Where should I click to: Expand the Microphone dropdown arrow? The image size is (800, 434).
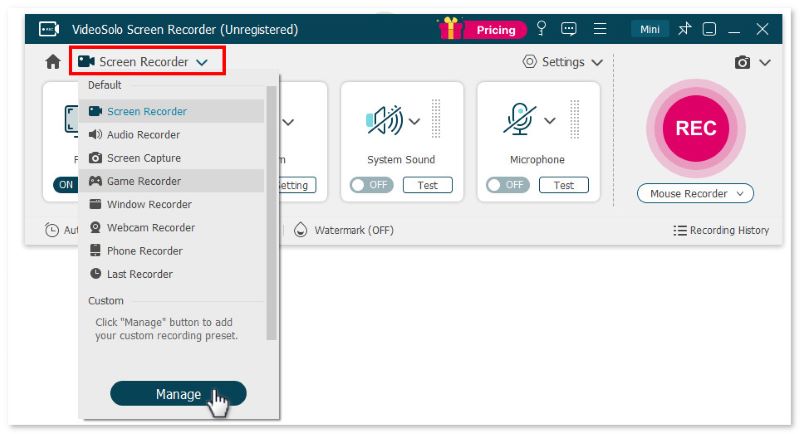(x=549, y=121)
